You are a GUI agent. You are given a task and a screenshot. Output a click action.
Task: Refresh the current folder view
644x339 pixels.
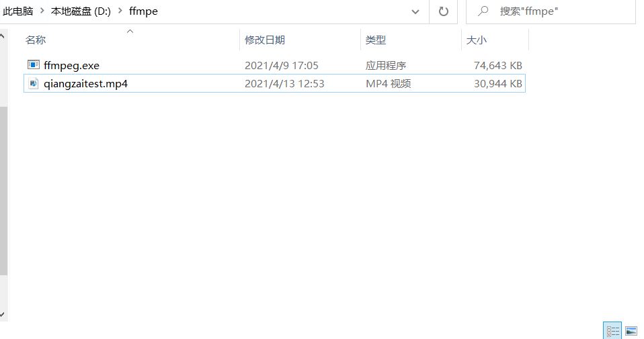pyautogui.click(x=443, y=11)
